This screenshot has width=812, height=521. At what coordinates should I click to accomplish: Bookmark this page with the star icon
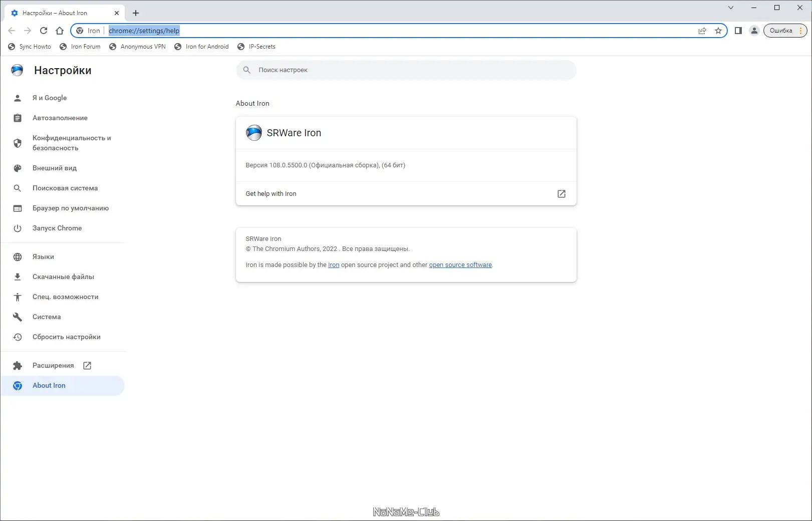(718, 31)
